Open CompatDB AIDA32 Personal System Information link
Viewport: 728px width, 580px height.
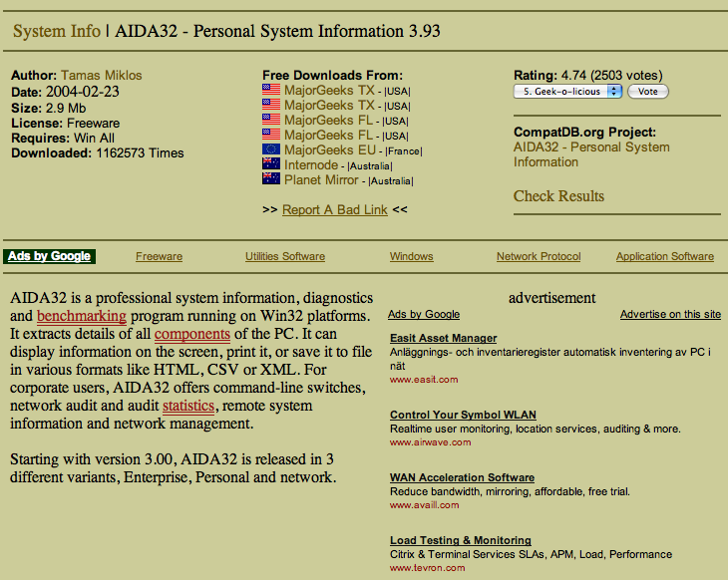(x=591, y=154)
